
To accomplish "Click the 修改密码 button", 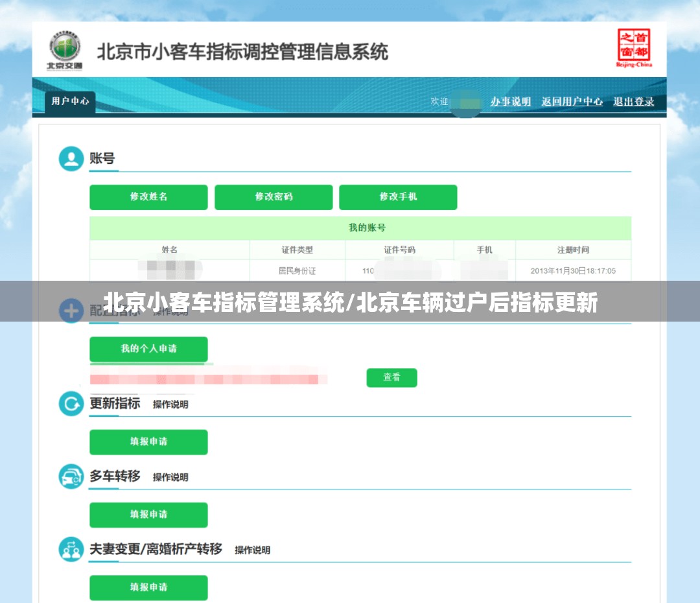I will (274, 197).
